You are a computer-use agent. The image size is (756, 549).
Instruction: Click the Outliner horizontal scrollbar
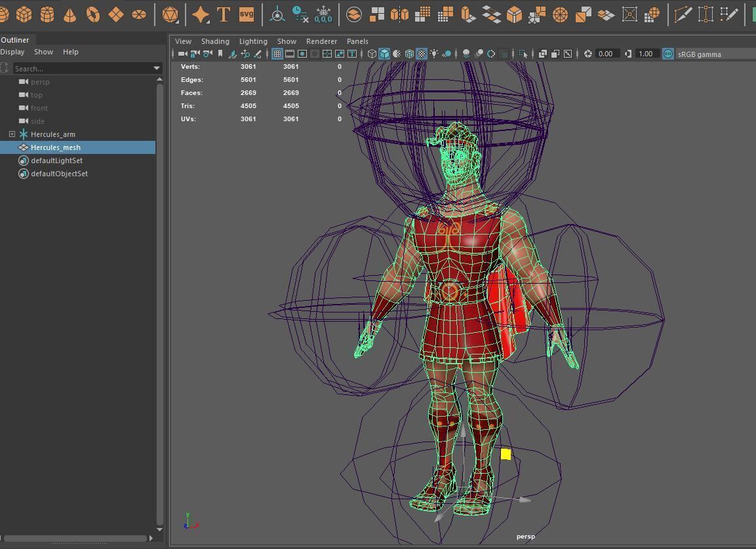[x=75, y=538]
